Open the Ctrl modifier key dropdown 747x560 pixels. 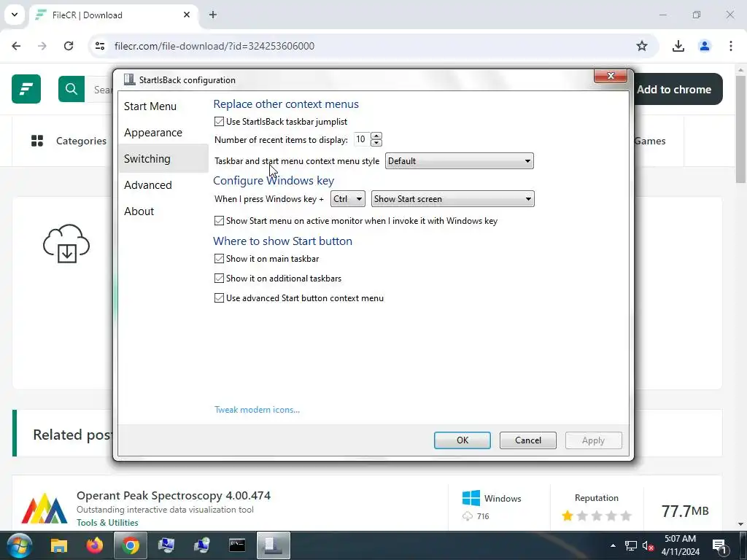pyautogui.click(x=348, y=199)
